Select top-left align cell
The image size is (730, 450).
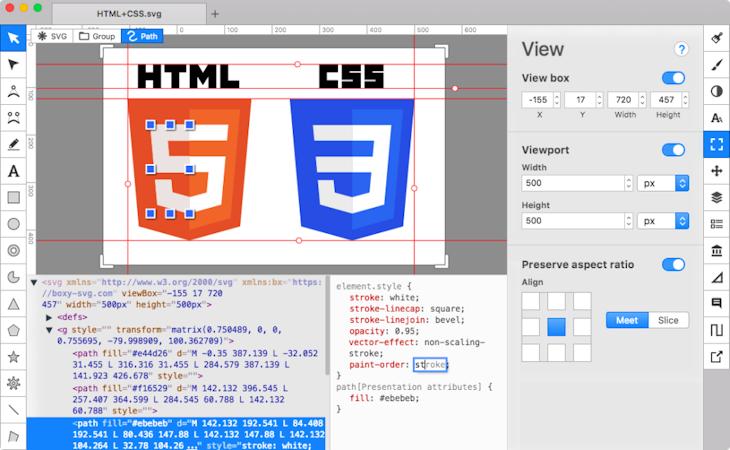coord(531,301)
